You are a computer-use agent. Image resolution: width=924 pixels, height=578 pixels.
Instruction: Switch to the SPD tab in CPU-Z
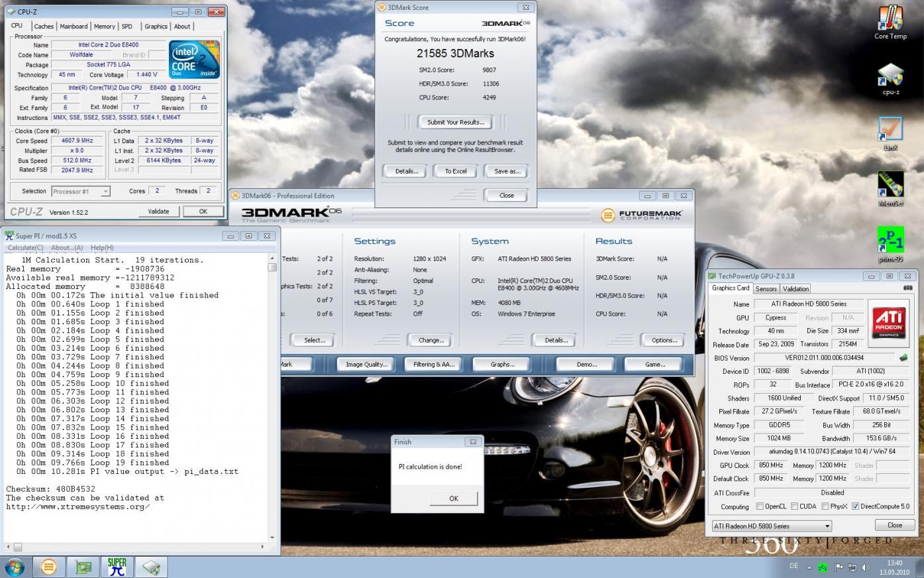[127, 27]
